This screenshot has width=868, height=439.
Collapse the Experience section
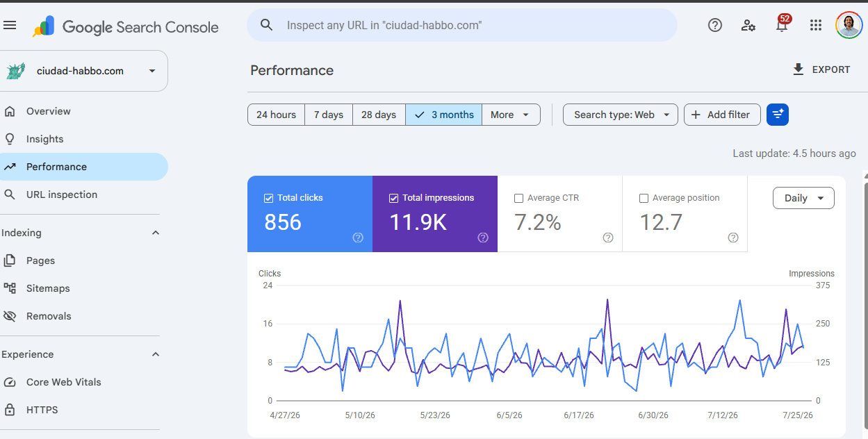156,354
